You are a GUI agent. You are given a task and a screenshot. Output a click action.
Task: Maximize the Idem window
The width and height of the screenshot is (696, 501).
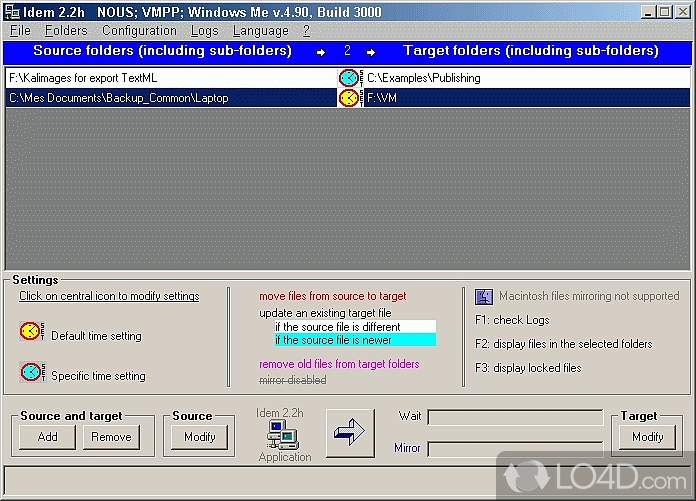[664, 12]
